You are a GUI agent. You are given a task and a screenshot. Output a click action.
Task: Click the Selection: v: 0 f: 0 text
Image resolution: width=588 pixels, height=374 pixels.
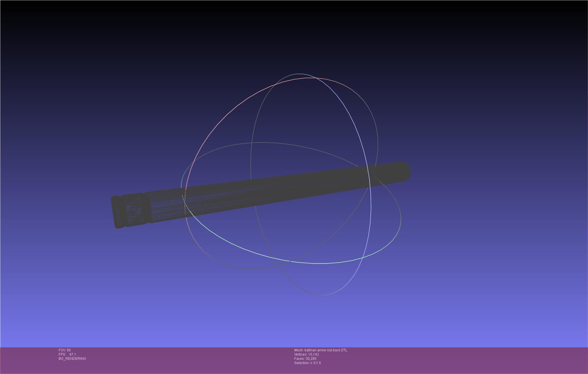(307, 363)
